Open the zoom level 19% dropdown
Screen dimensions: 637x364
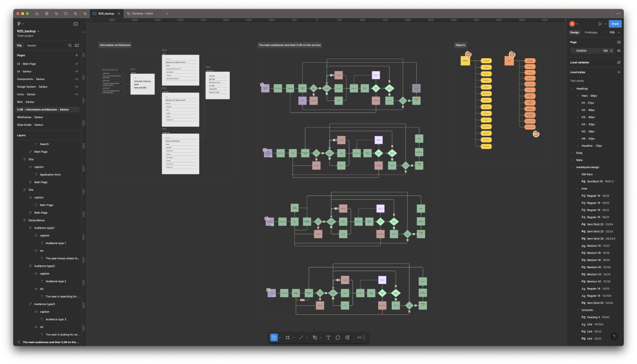(x=613, y=32)
